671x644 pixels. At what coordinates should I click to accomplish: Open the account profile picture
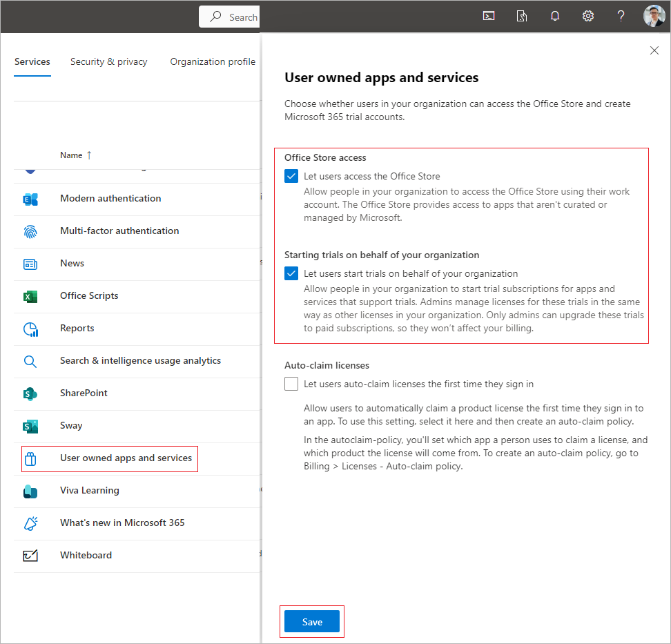(654, 17)
